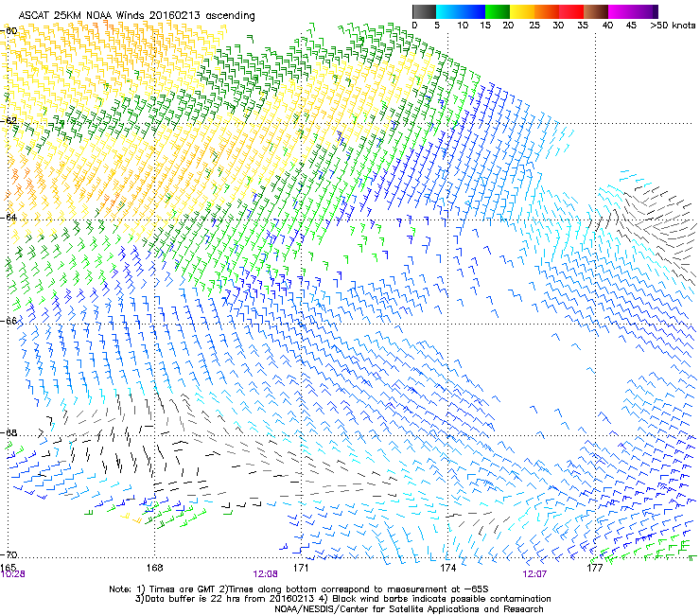Click the yellow 20-25 knots legend swatch

[x=522, y=11]
